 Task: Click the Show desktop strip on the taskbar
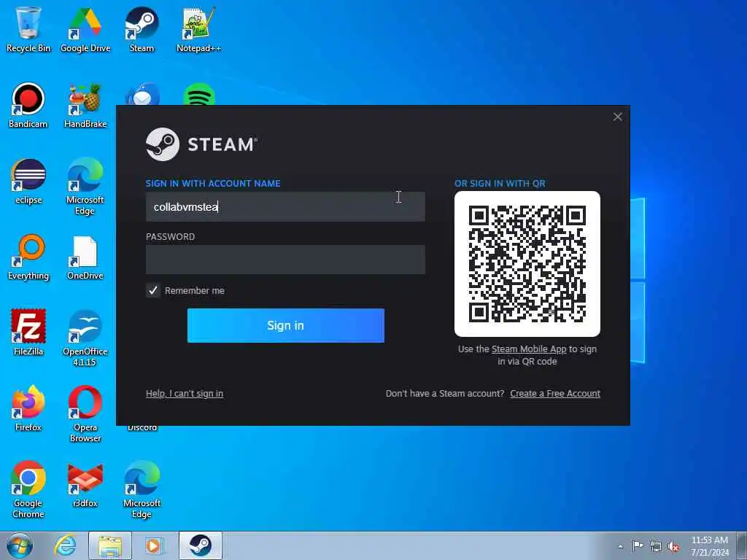tap(741, 545)
